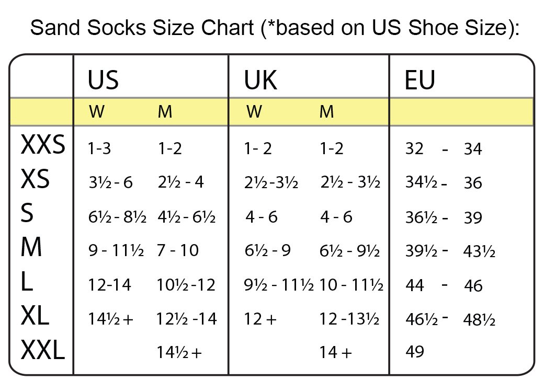Click the M subheader under UK
The image size is (544, 392).
(326, 112)
